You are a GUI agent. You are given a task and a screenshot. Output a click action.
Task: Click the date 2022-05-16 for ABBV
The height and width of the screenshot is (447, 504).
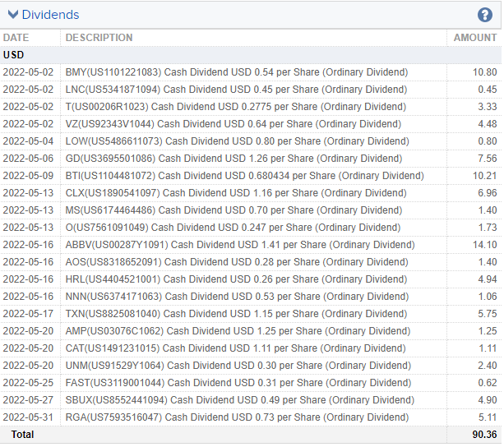[28, 245]
